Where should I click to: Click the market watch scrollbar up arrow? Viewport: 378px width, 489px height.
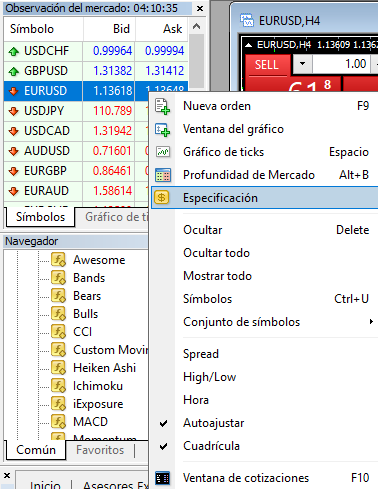(x=196, y=26)
